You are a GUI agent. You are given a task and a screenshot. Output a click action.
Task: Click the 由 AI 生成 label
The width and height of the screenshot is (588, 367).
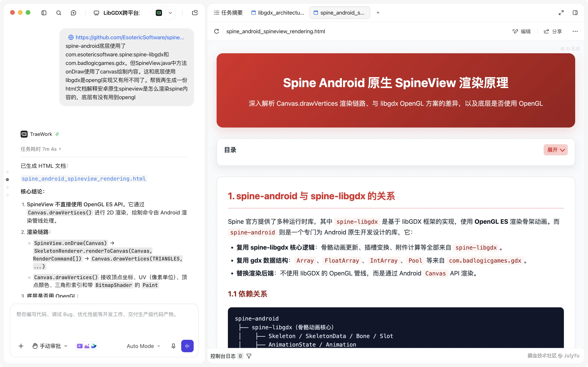(x=570, y=49)
